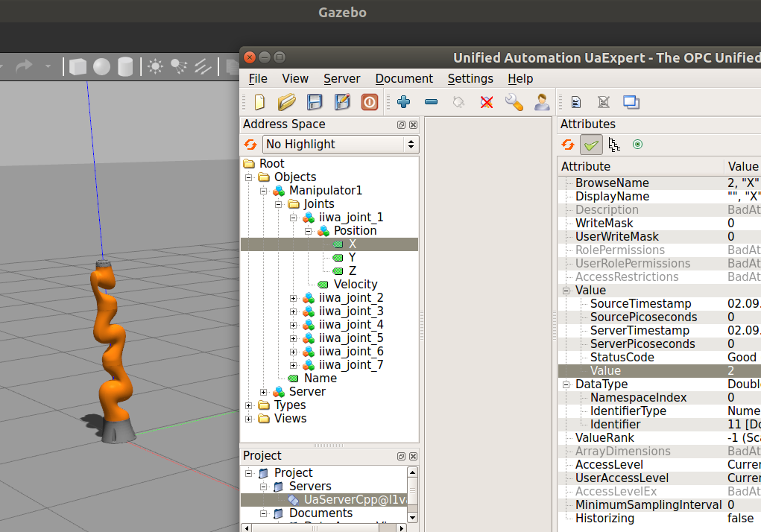
Task: Insert a box shape in Gazebo toolbar
Action: pyautogui.click(x=78, y=66)
